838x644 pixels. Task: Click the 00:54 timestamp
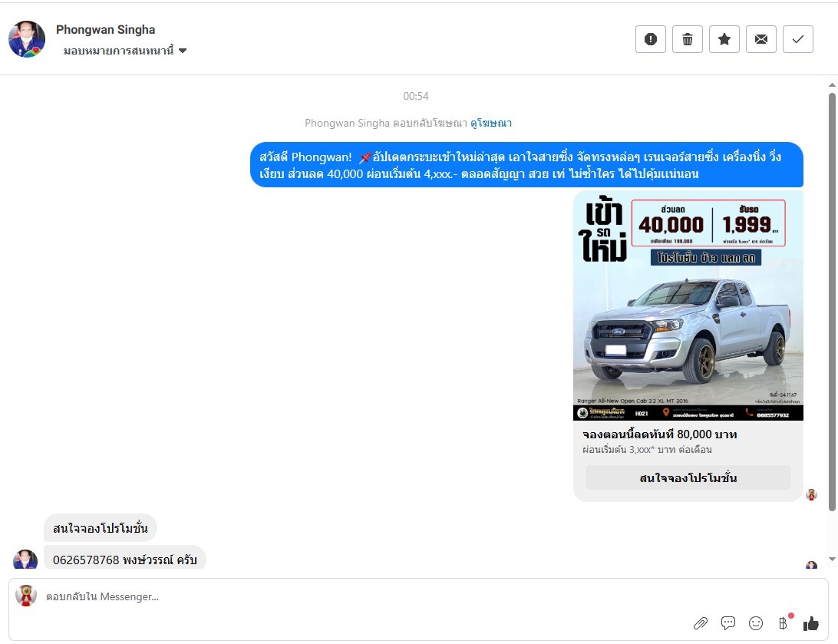coord(416,96)
